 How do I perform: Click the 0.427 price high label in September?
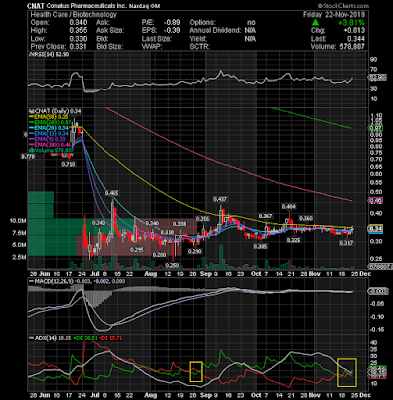(220, 199)
